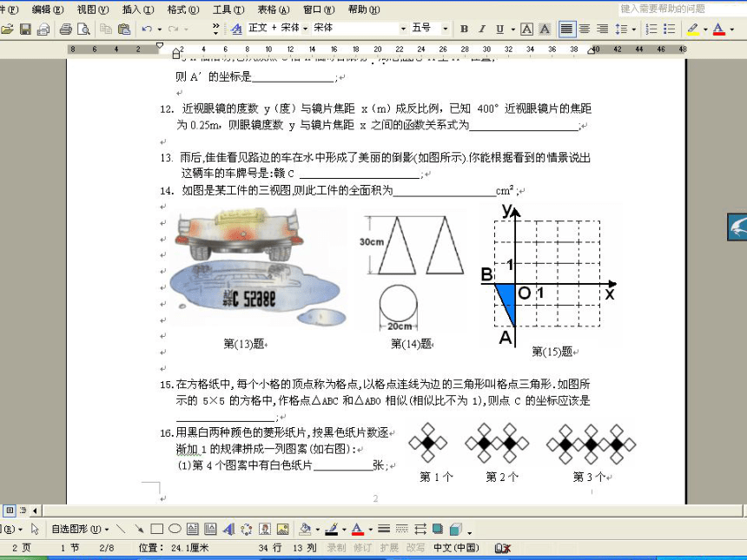Open the 自选图形(U) AutoShapes menu
Image resolution: width=747 pixels, height=560 pixels.
tap(80, 529)
